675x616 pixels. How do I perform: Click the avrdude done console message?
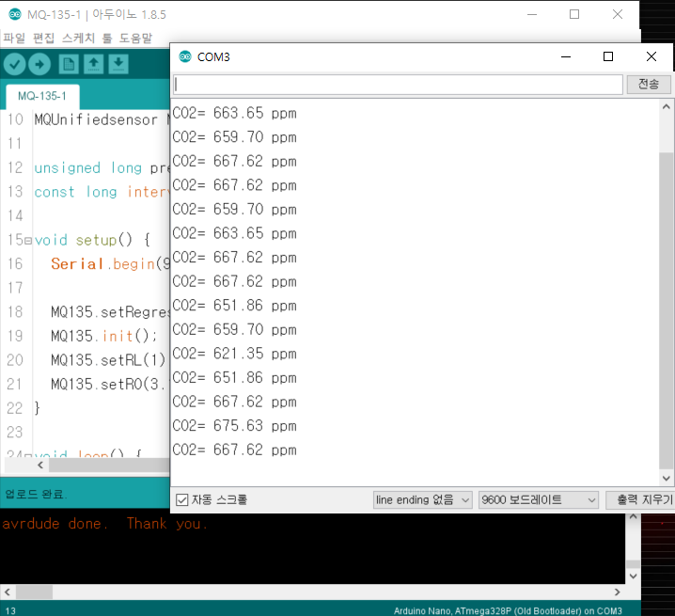(x=104, y=524)
